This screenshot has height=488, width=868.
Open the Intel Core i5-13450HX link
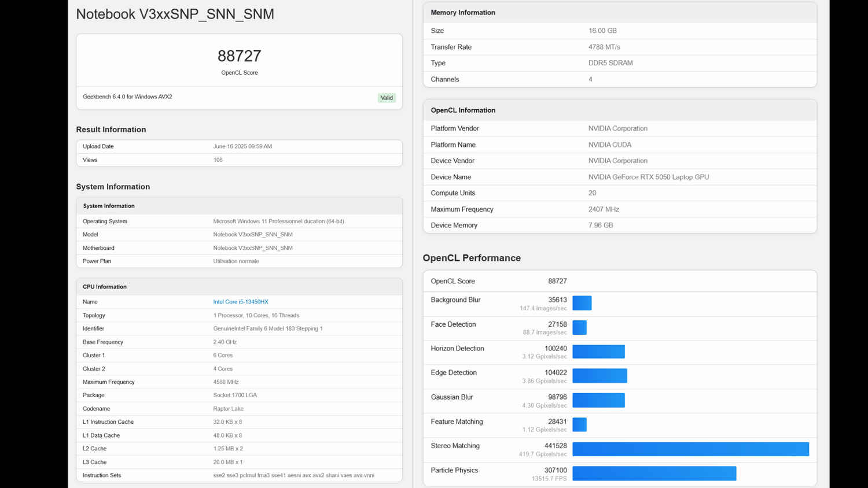[x=240, y=302]
